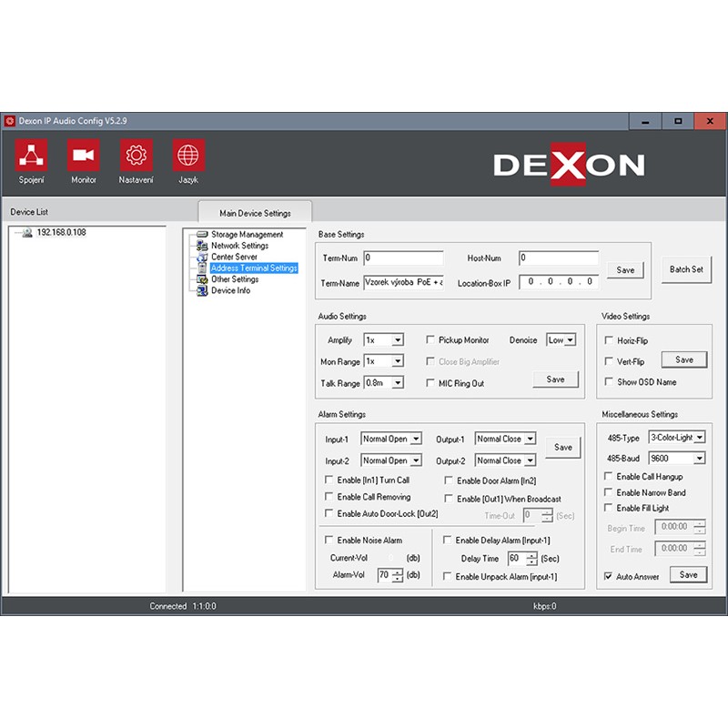Open the Denoise level dropdown
The width and height of the screenshot is (728, 728).
click(570, 340)
